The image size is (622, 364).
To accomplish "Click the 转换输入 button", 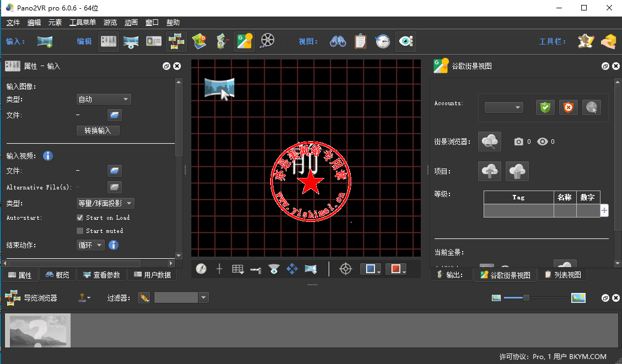I will tap(98, 131).
